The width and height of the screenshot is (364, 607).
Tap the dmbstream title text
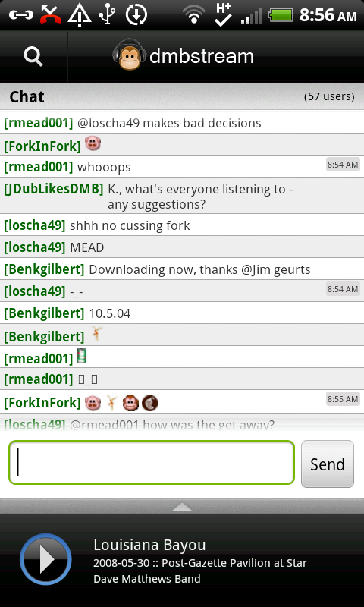click(202, 56)
